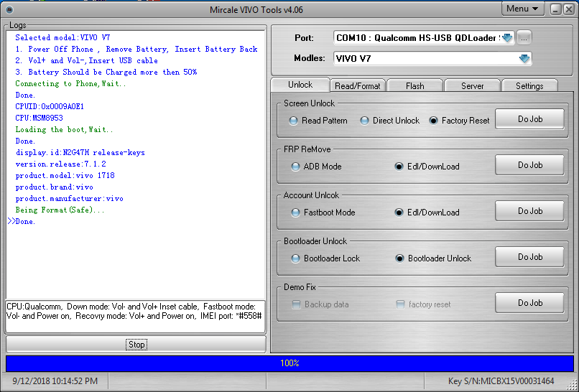The width and height of the screenshot is (579, 392).
Task: Click log line 'Being Format(Safe)...'
Action: click(x=60, y=210)
